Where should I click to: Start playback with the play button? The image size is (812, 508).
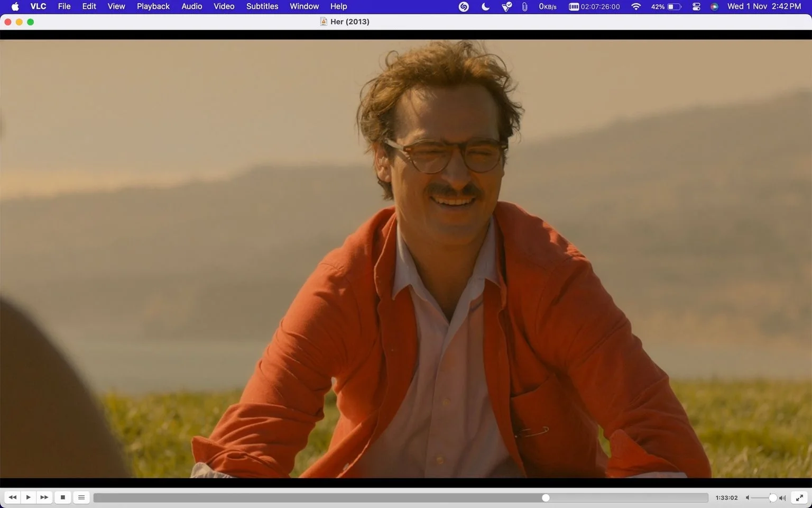pyautogui.click(x=29, y=497)
